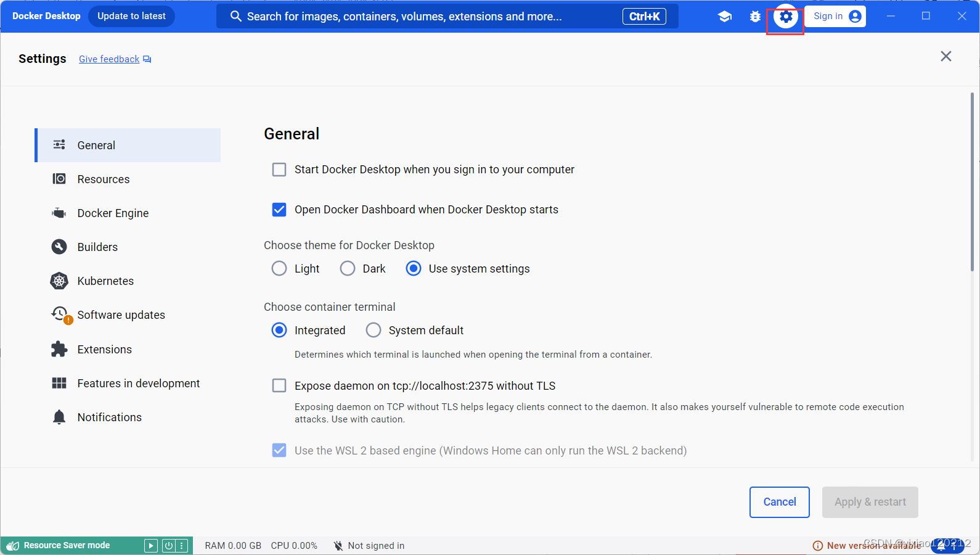Viewport: 980px width, 555px height.
Task: Open the Docker Engine settings tab
Action: coord(128,213)
